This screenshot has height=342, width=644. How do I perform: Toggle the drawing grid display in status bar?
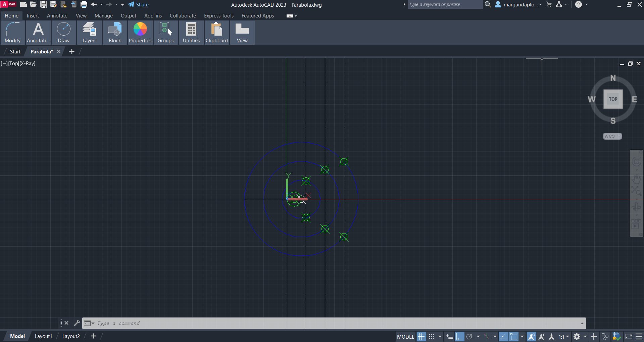coord(421,336)
